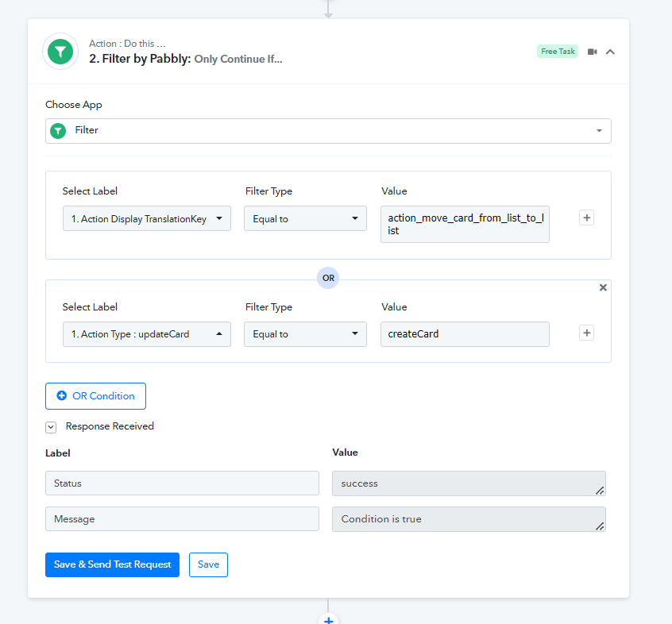672x624 pixels.
Task: Add AND condition beside createCard
Action: click(587, 333)
